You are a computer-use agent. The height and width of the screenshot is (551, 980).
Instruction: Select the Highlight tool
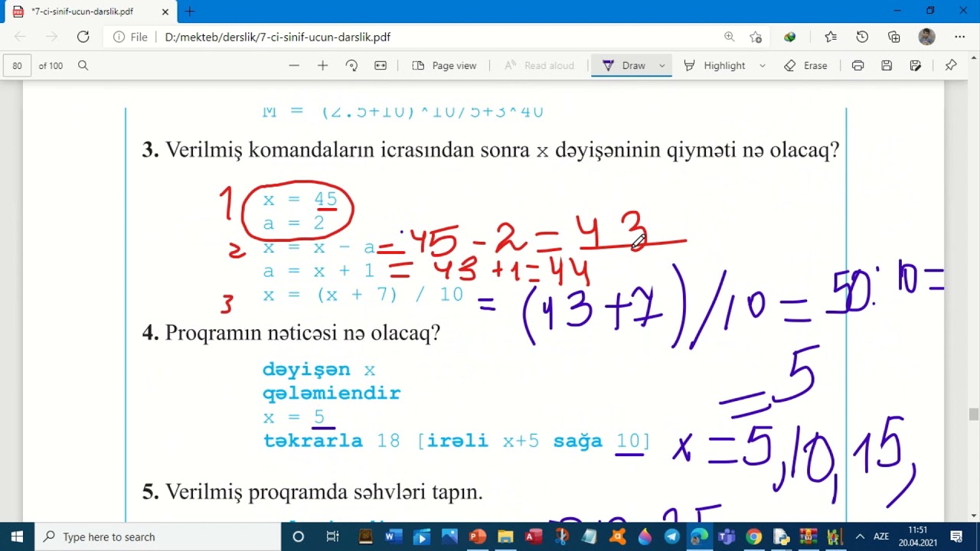[x=714, y=66]
